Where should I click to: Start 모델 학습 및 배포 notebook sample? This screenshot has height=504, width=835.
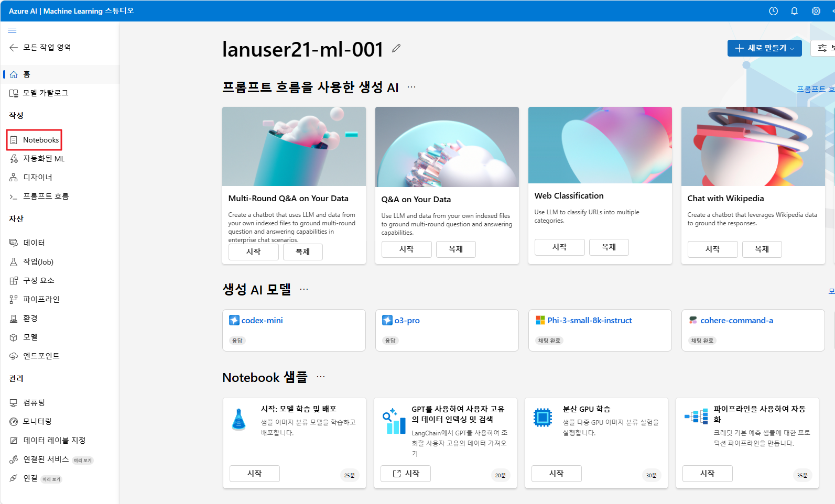point(255,474)
